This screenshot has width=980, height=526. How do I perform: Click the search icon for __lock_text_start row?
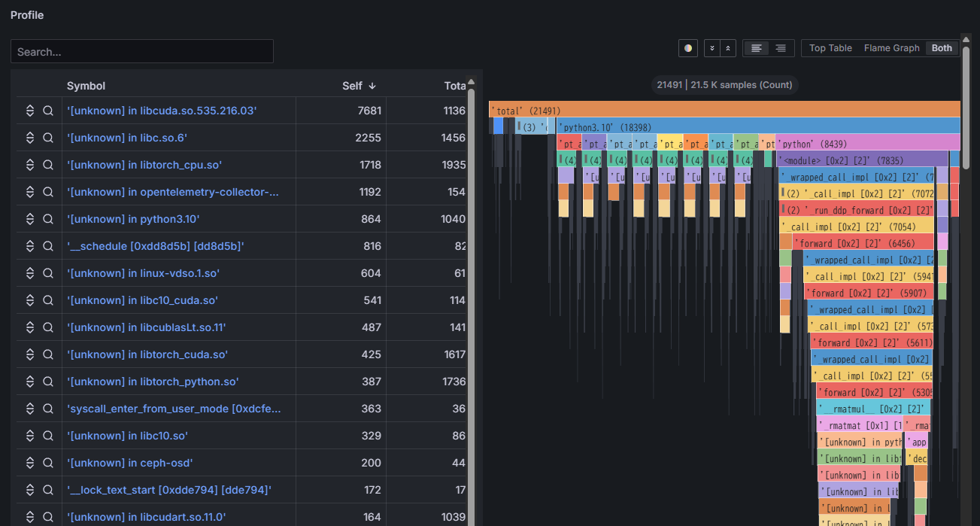[x=48, y=490]
